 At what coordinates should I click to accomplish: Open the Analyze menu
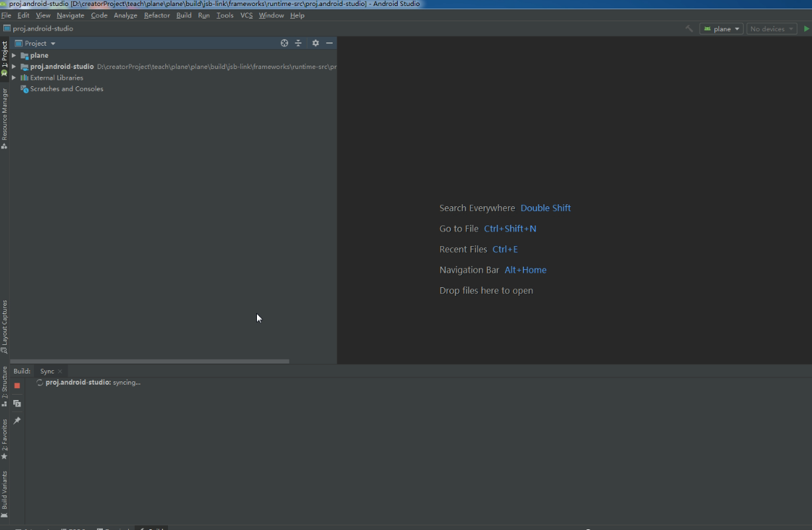(x=125, y=15)
